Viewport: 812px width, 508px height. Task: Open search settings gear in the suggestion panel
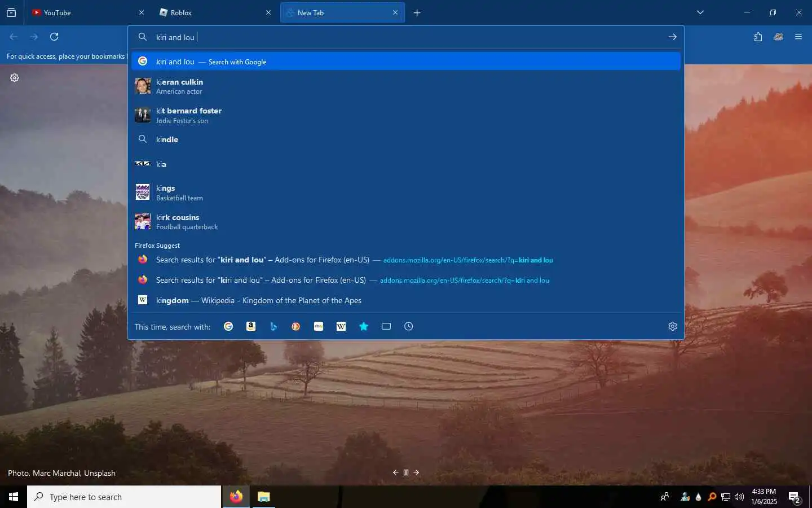(x=672, y=326)
